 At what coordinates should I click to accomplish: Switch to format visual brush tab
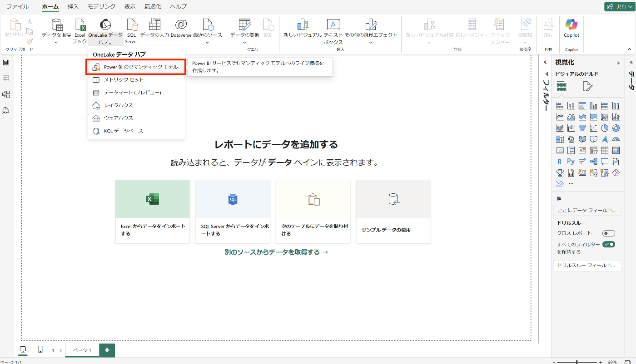coord(587,86)
